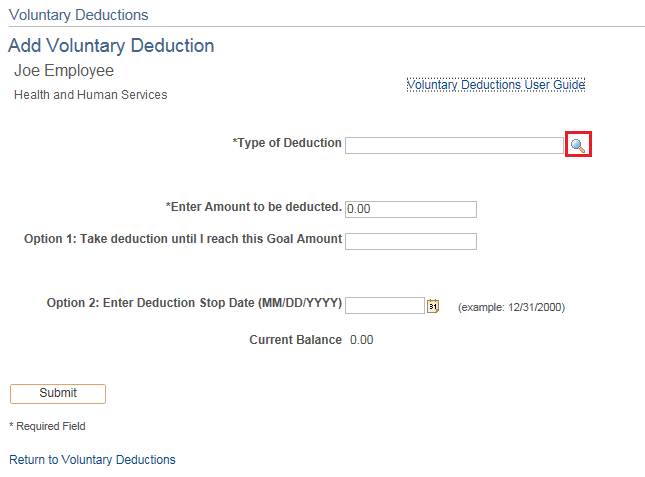Image resolution: width=645 pixels, height=477 pixels.
Task: Click the example date 12/31/2000 hint
Action: click(511, 307)
